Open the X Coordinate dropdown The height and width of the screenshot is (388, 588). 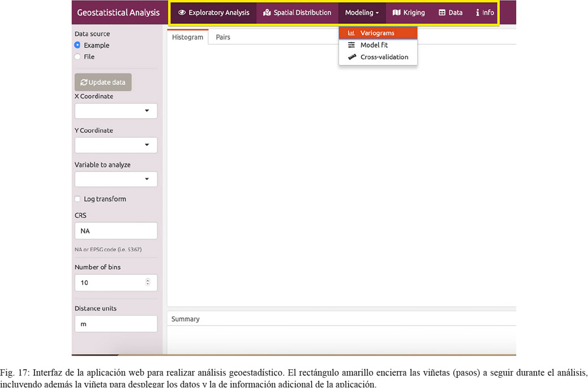coord(116,111)
